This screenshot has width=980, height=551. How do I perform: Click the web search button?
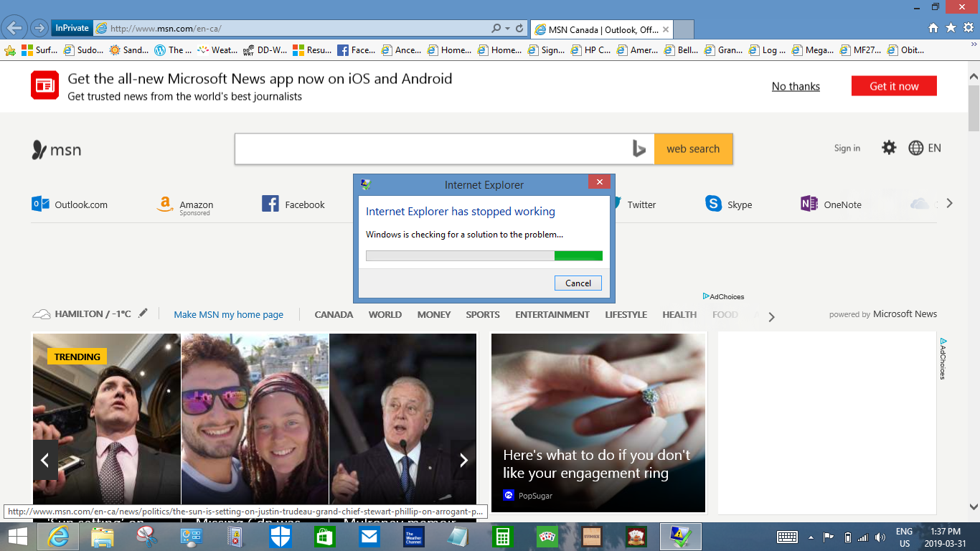(x=693, y=149)
